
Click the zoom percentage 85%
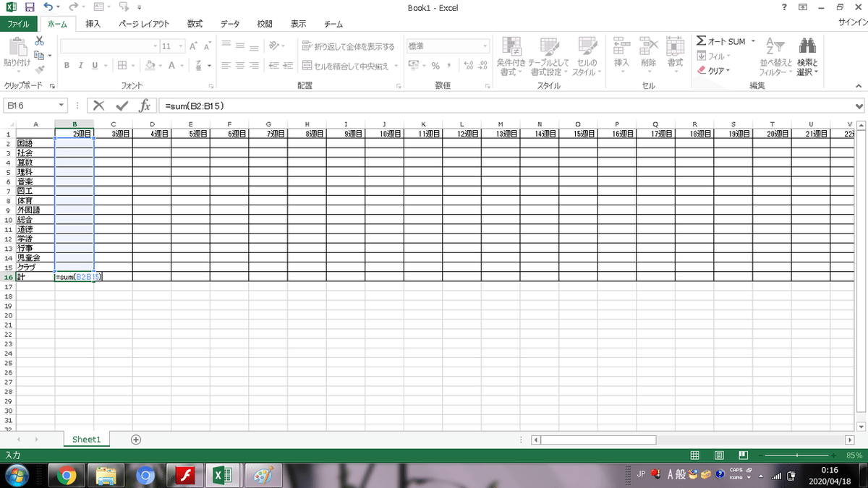coord(855,455)
